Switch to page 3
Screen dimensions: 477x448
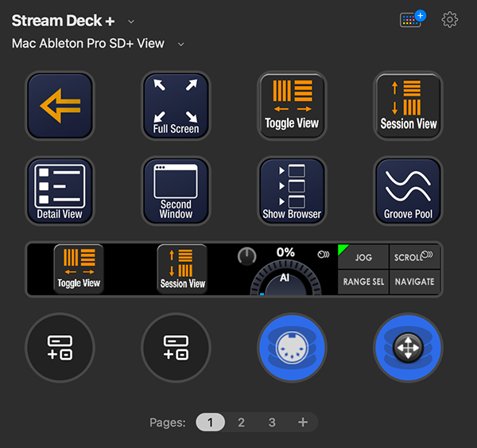pyautogui.click(x=272, y=422)
